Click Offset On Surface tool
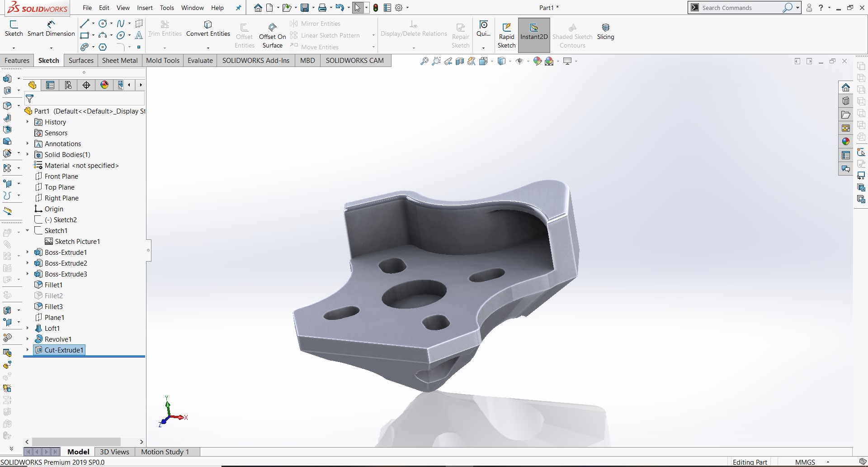Image resolution: width=868 pixels, height=467 pixels. coord(272,35)
